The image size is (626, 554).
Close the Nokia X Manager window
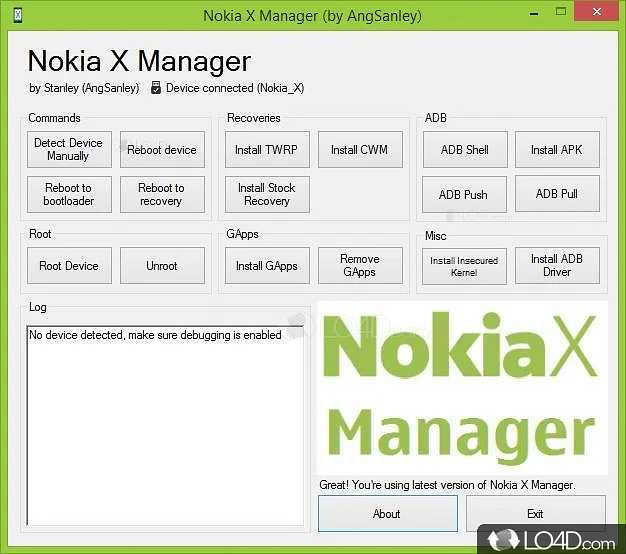(x=596, y=12)
